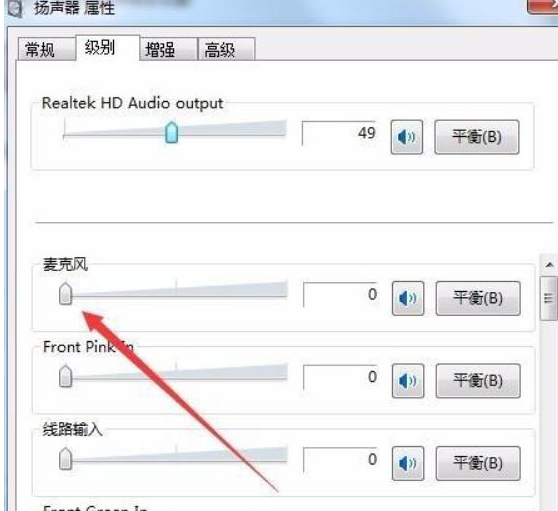This screenshot has height=511, width=558.
Task: Click the speaker properties title bar icon
Action: pos(15,8)
